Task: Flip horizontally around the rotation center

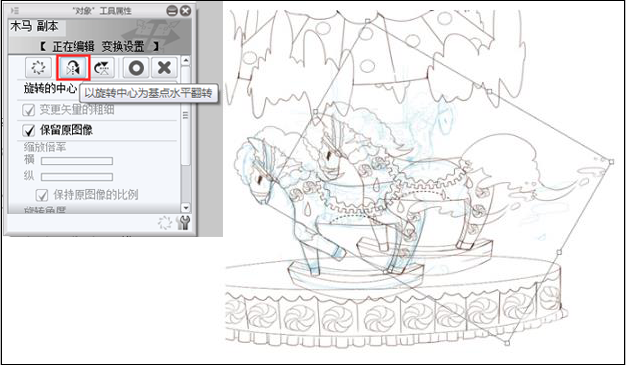Action: (74, 67)
